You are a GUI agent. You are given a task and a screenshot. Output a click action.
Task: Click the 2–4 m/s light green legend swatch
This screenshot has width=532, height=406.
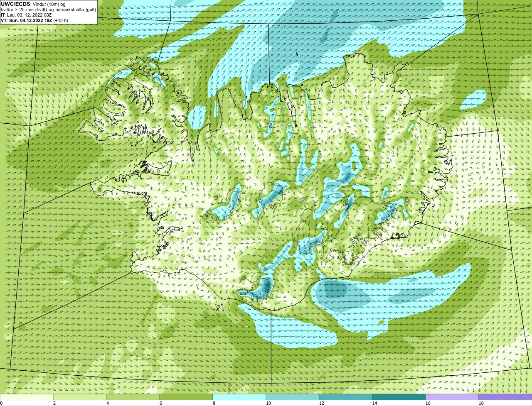80,397
